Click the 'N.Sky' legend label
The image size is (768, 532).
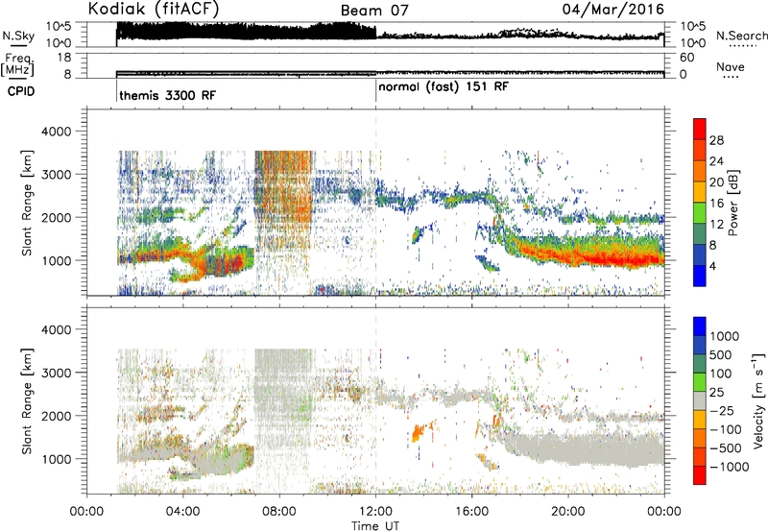coord(18,36)
